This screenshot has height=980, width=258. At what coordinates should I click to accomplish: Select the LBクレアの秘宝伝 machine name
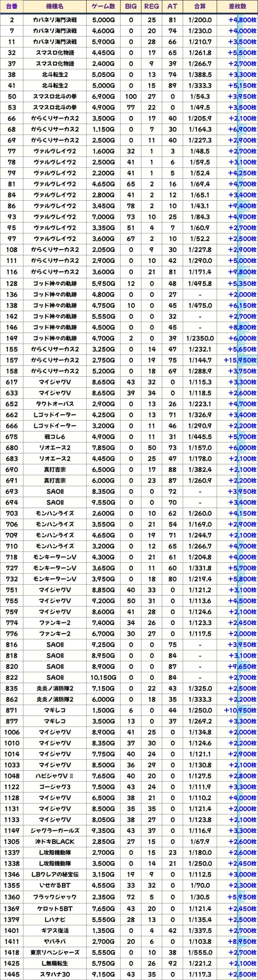(55, 874)
